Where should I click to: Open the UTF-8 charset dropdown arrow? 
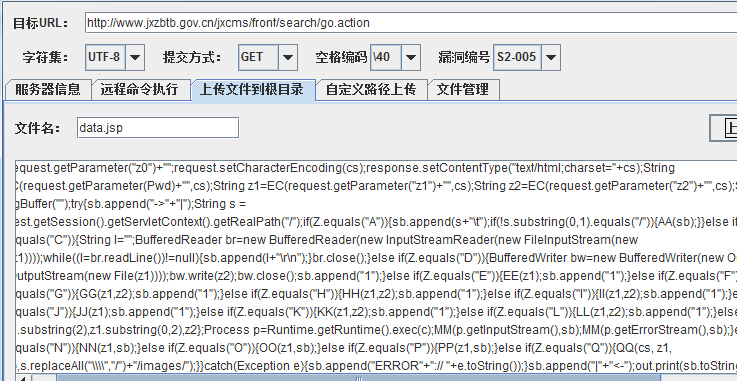pos(135,57)
